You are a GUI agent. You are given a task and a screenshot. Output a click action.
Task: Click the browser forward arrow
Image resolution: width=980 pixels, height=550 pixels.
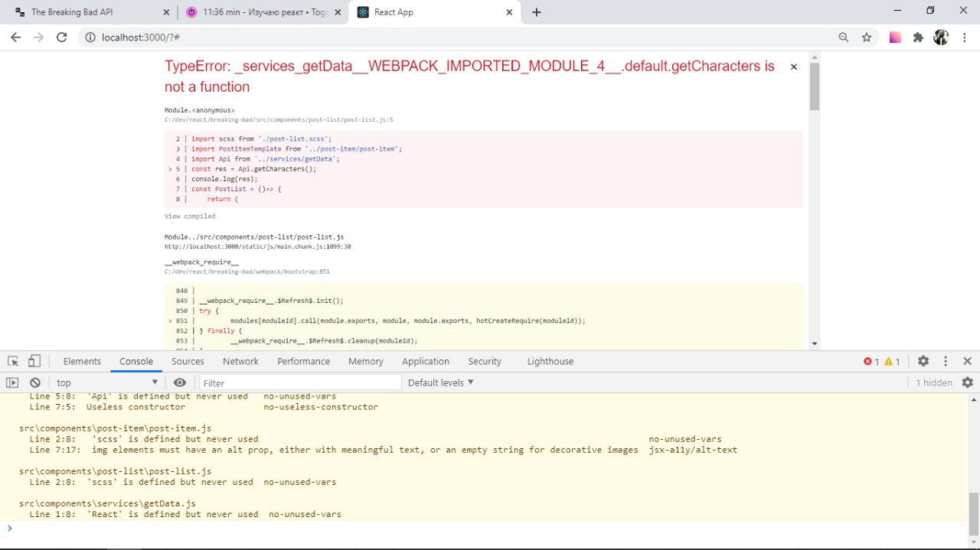pyautogui.click(x=38, y=37)
